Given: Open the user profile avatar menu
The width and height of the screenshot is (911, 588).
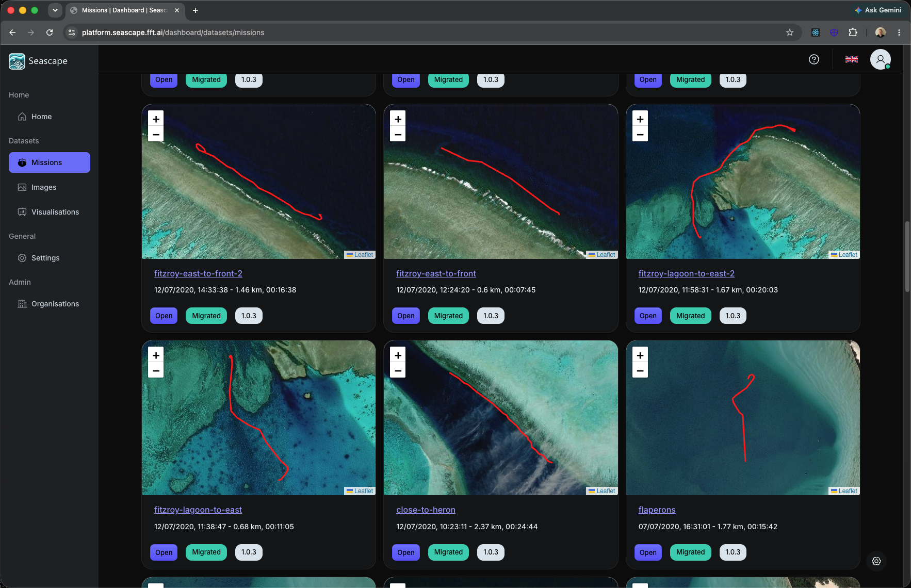Looking at the screenshot, I should coord(880,59).
